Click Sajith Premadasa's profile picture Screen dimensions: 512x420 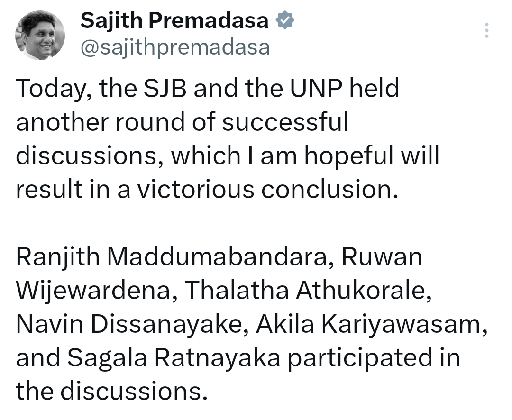point(41,35)
